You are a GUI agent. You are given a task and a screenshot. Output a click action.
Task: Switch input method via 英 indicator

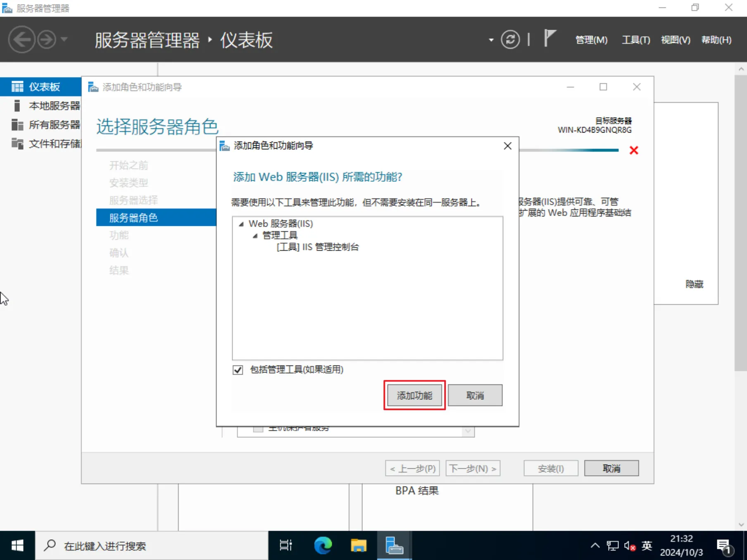[x=647, y=546]
